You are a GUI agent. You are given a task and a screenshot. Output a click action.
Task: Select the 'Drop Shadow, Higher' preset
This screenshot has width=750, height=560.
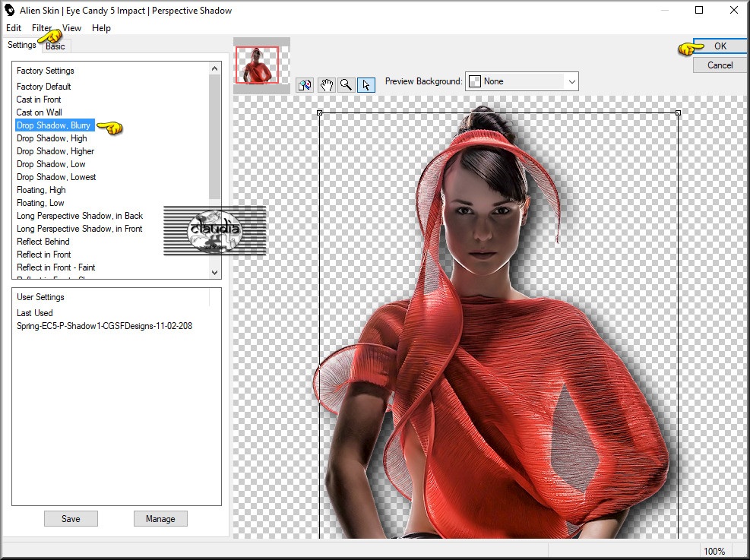point(55,151)
